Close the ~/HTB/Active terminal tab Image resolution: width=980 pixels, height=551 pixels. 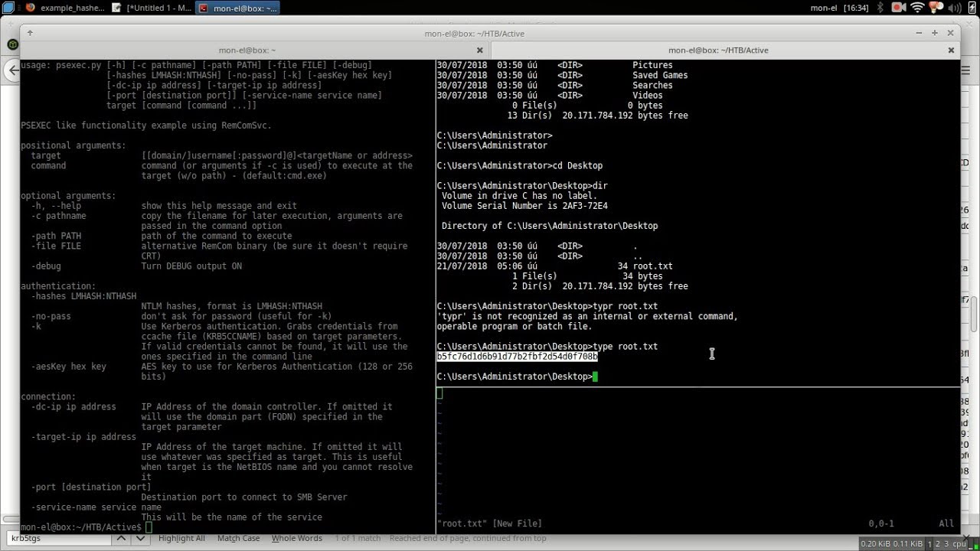pyautogui.click(x=952, y=50)
